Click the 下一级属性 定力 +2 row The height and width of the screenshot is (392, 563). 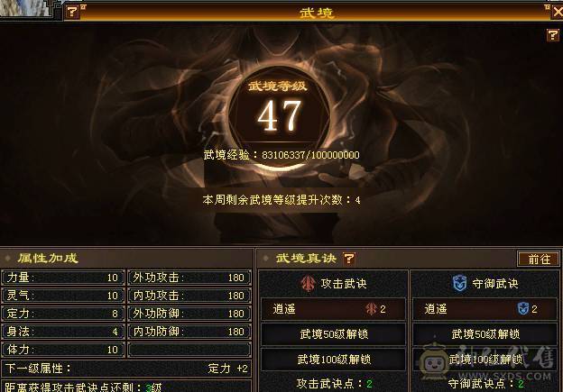[x=126, y=369]
